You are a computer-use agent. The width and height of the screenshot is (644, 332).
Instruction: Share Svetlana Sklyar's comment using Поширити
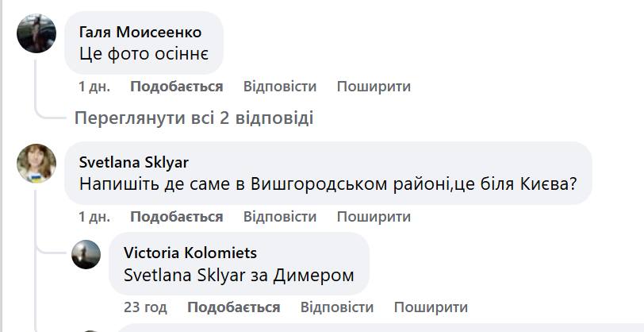click(x=374, y=216)
